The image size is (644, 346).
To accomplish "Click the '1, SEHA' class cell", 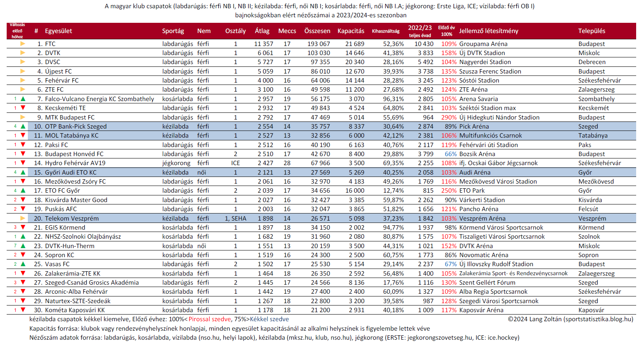I will coord(236,218).
